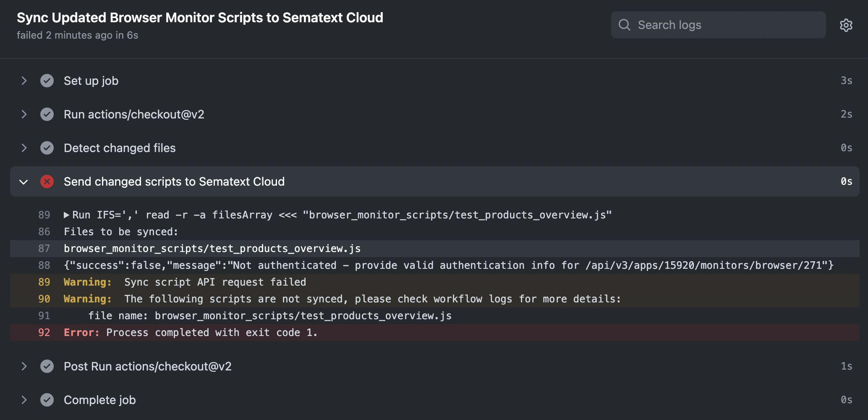Screen dimensions: 868x420
Task: Expand the Detect changed files step
Action: point(24,148)
